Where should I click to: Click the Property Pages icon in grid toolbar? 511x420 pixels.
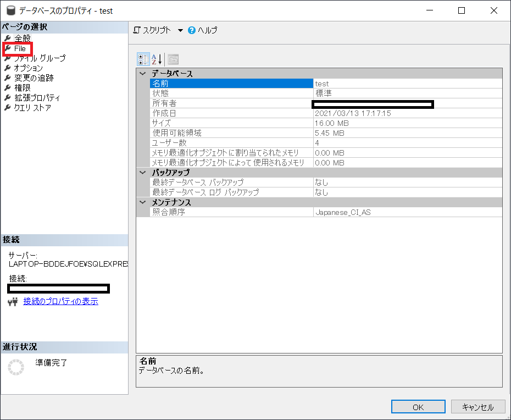pyautogui.click(x=173, y=59)
